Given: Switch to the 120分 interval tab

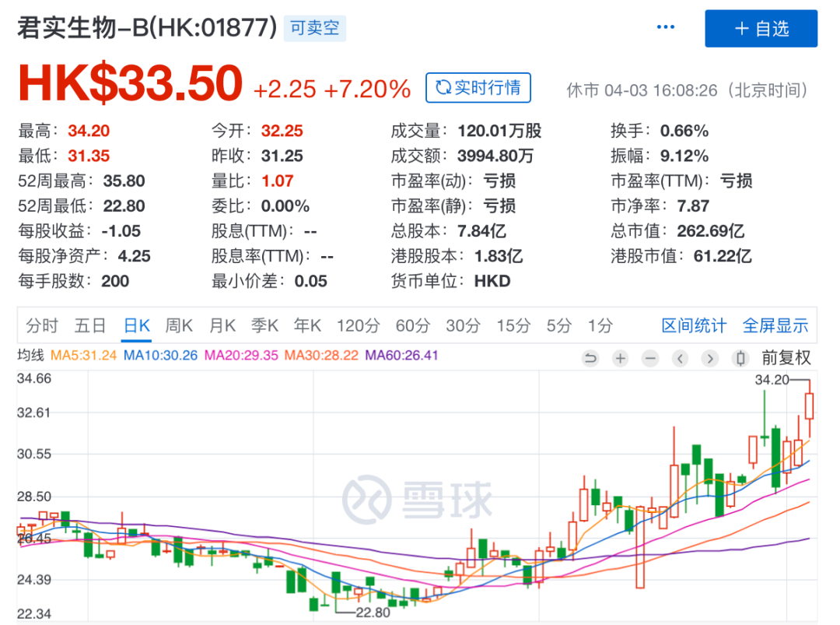Looking at the screenshot, I should 358,325.
